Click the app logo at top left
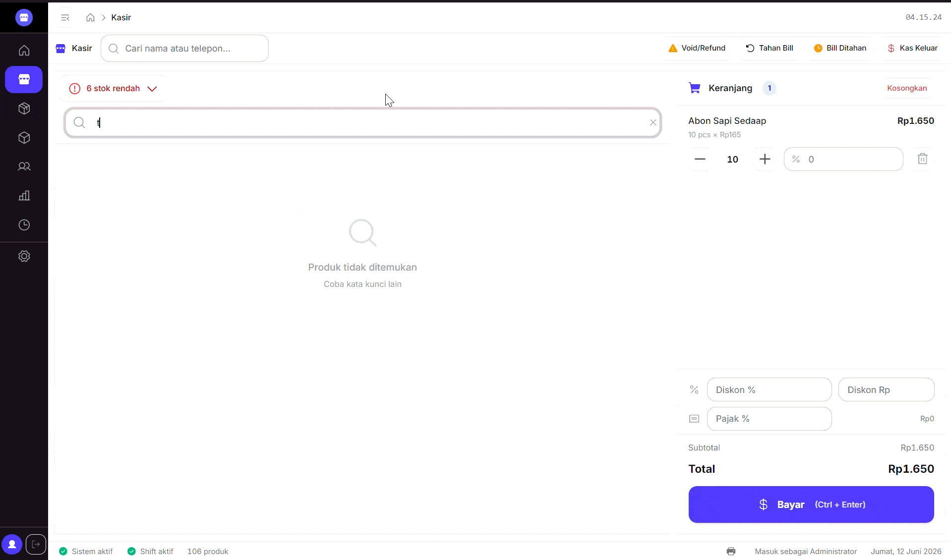The width and height of the screenshot is (951, 560). [x=24, y=17]
